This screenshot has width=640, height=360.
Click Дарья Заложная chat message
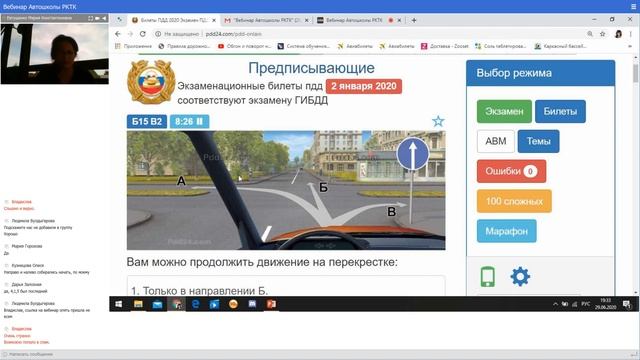[x=26, y=288]
